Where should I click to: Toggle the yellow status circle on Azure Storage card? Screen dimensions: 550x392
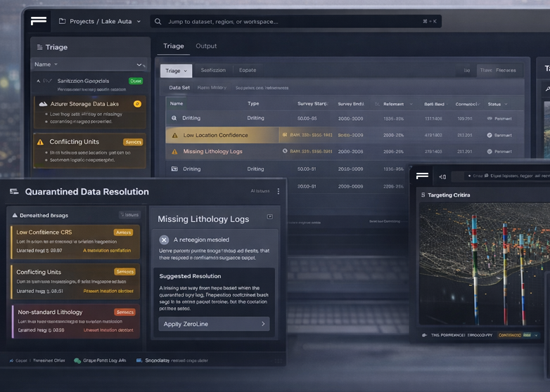point(138,104)
